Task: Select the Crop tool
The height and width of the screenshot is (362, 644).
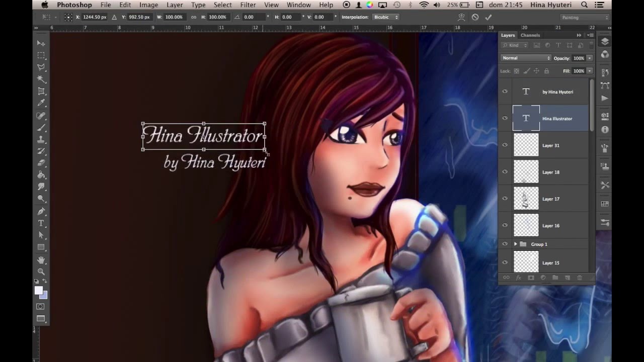Action: tap(41, 92)
